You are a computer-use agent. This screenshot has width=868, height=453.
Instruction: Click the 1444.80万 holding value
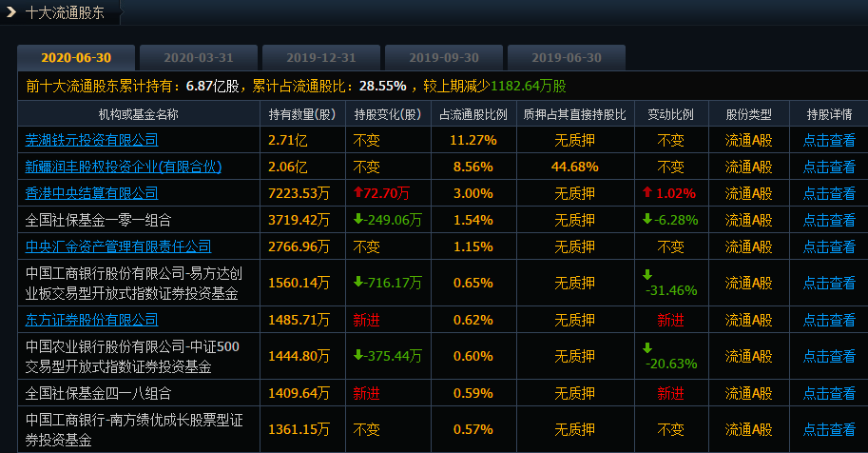[x=299, y=356]
